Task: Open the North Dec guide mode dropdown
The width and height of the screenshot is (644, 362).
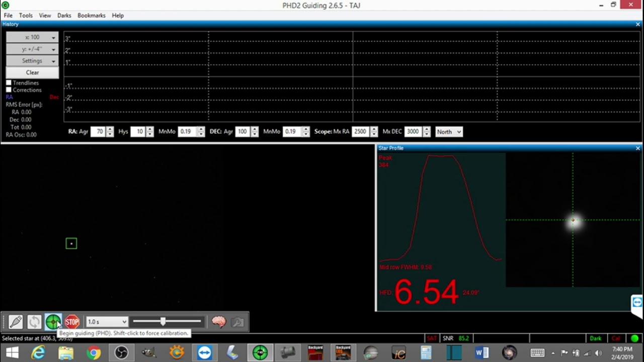Action: [449, 132]
